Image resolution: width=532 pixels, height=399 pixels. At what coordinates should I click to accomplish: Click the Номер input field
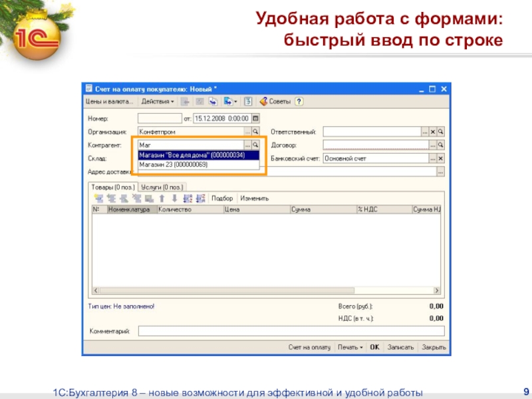(160, 118)
